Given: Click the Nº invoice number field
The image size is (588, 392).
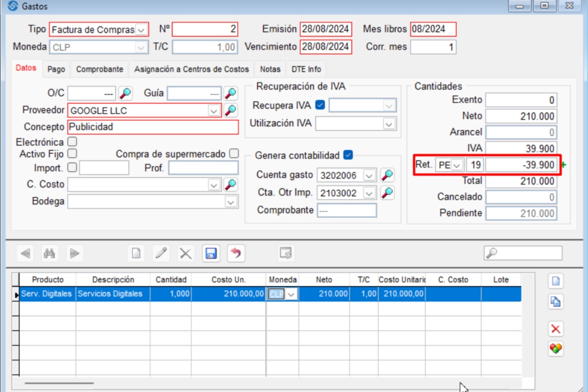Looking at the screenshot, I should tap(205, 29).
